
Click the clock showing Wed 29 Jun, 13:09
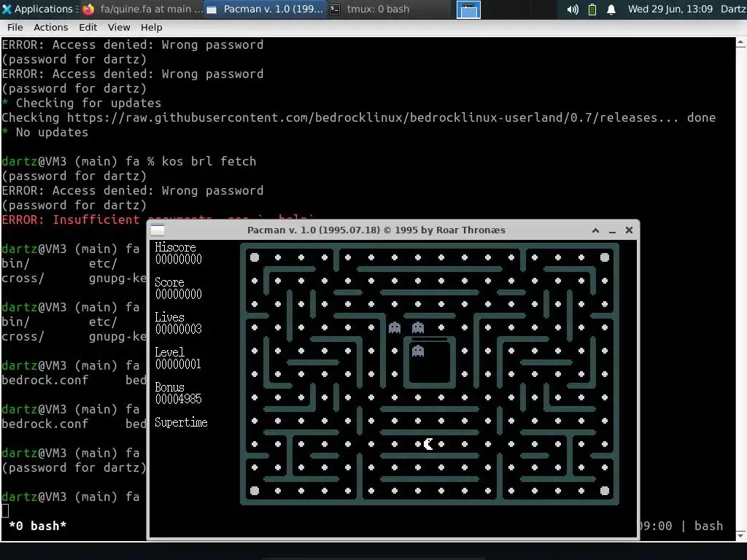670,9
